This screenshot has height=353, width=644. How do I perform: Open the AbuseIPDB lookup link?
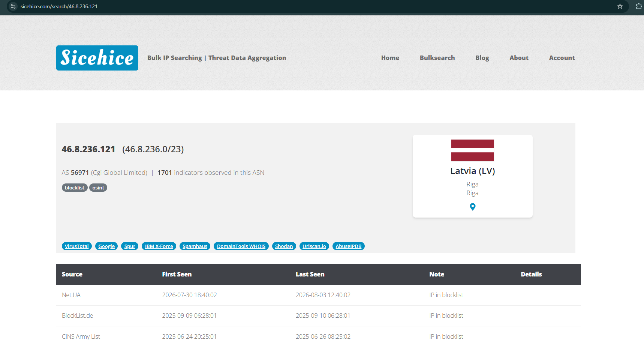(x=349, y=246)
